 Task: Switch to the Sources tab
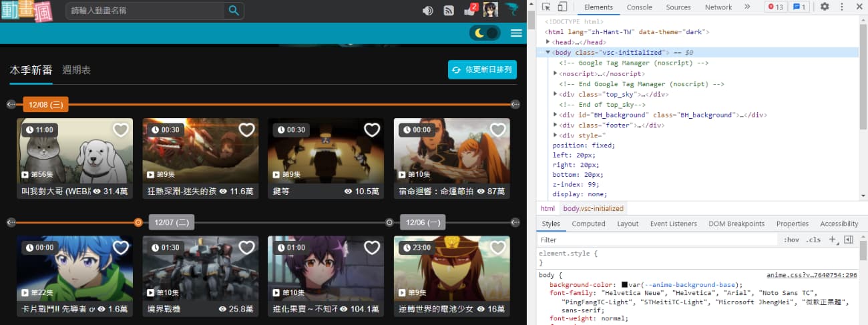pyautogui.click(x=678, y=7)
